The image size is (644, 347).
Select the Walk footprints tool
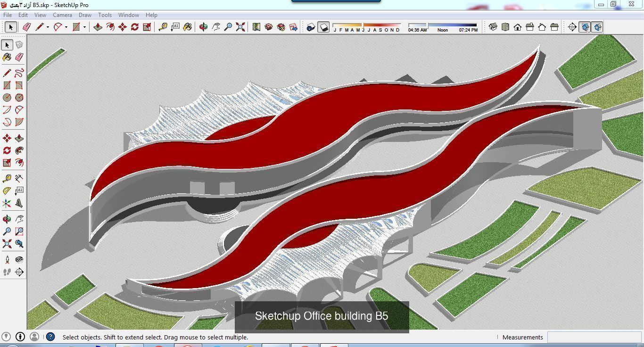click(7, 272)
